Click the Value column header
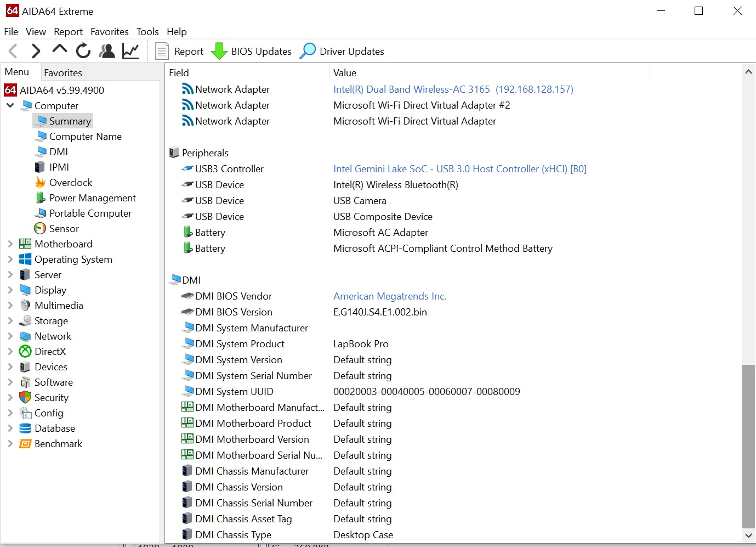This screenshot has height=547, width=756. click(490, 72)
